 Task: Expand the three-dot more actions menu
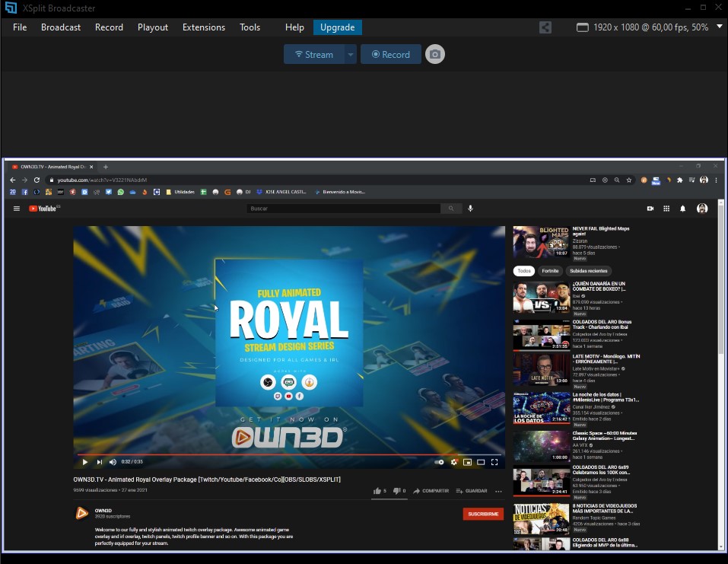point(498,491)
